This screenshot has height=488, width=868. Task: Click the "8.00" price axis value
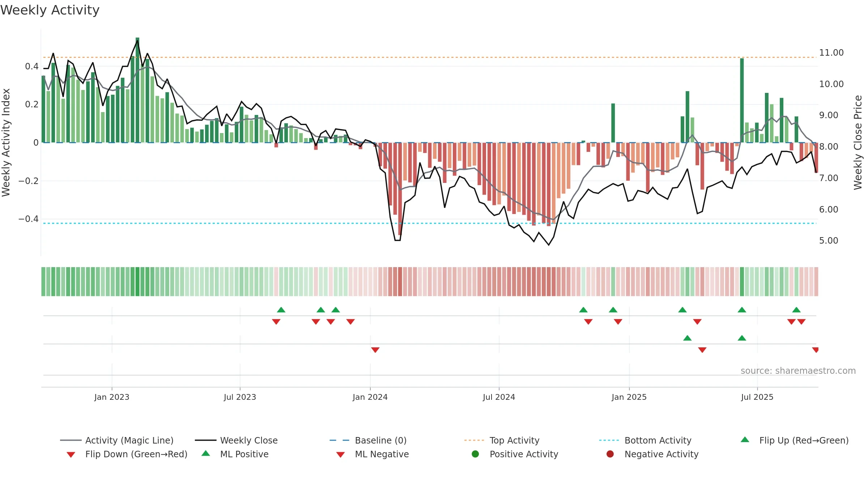pyautogui.click(x=829, y=147)
